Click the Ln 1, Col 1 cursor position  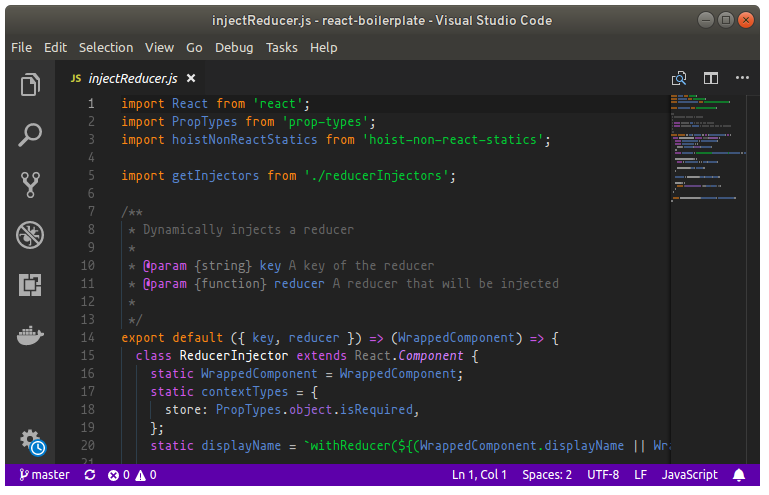tap(479, 475)
